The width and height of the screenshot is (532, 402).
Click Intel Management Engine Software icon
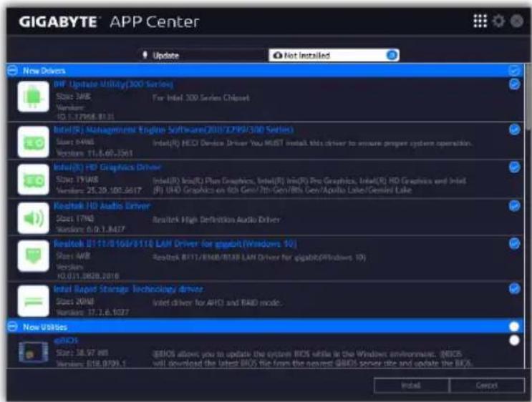coord(33,142)
